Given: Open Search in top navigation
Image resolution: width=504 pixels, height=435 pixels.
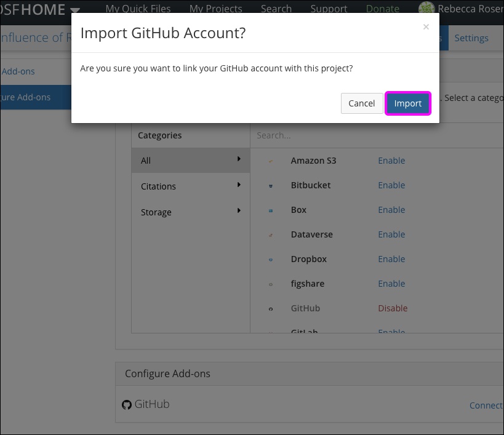Looking at the screenshot, I should [x=276, y=9].
